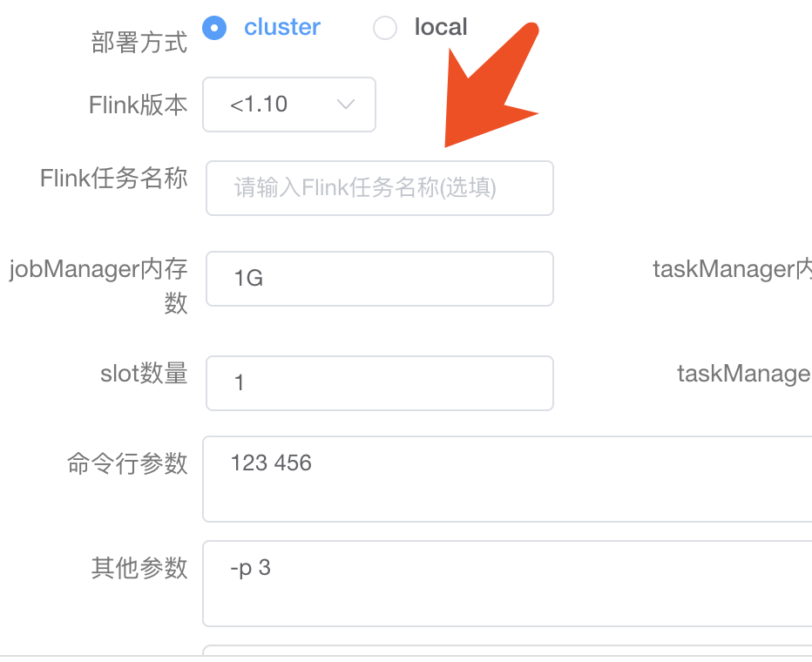Click the 部署方式 field label
This screenshot has height=662, width=812.
pos(139,43)
